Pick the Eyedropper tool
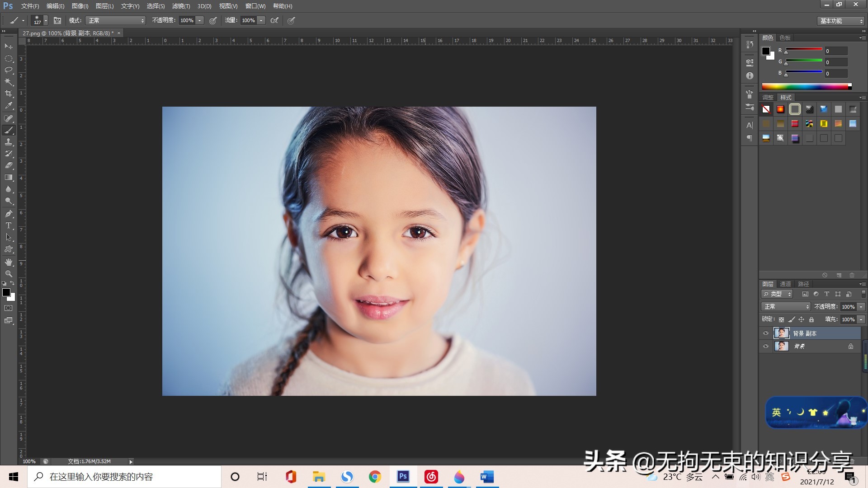This screenshot has width=868, height=488. point(9,106)
